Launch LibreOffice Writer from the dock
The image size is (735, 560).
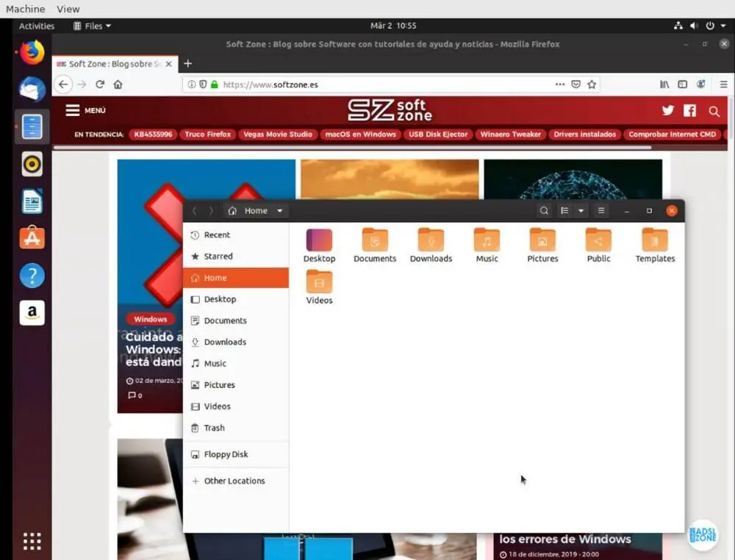point(32,201)
